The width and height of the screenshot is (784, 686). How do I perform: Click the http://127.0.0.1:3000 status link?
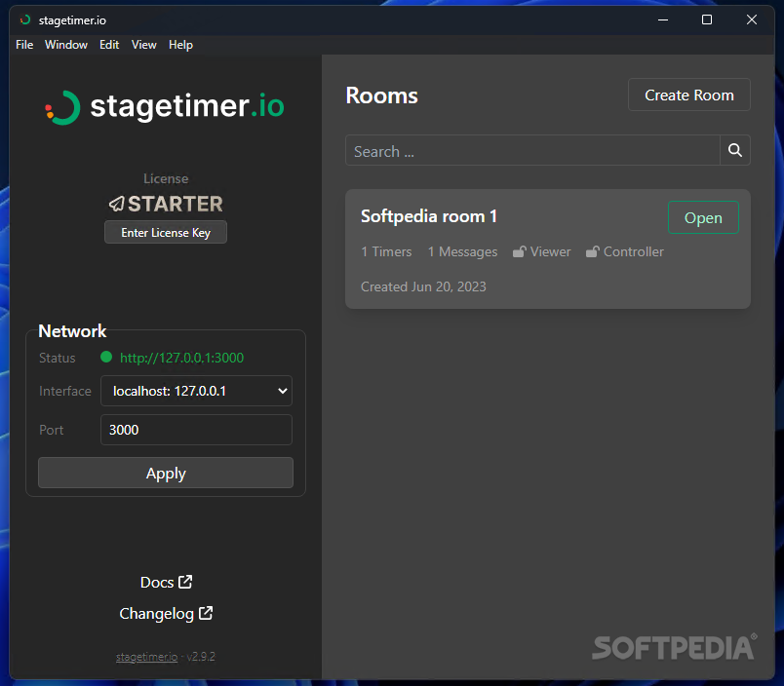click(x=181, y=358)
